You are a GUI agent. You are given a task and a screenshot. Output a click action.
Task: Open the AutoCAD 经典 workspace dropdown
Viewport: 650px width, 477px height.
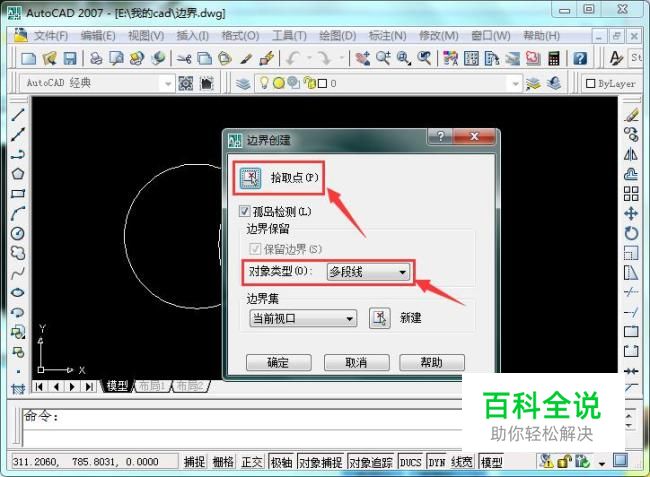[168, 84]
